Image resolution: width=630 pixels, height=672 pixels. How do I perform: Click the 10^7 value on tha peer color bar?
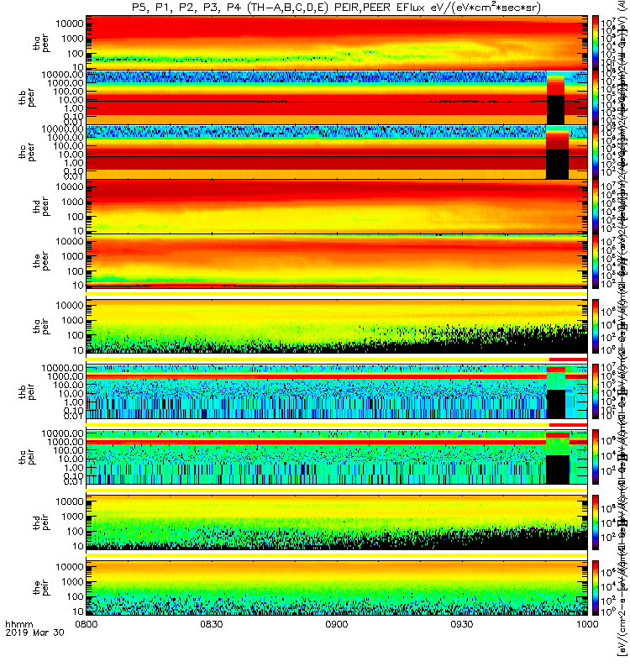[608, 23]
